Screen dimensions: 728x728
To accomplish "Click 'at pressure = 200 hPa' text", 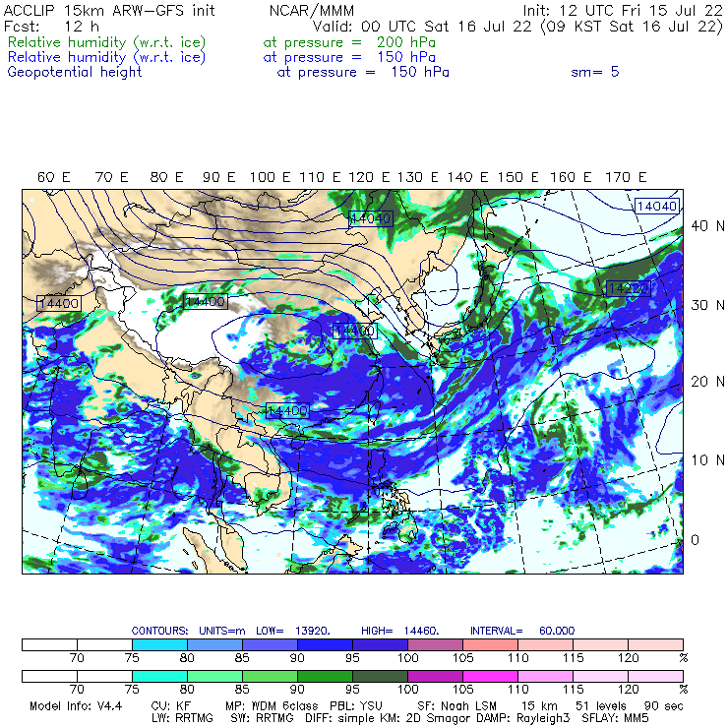I will click(x=349, y=42).
